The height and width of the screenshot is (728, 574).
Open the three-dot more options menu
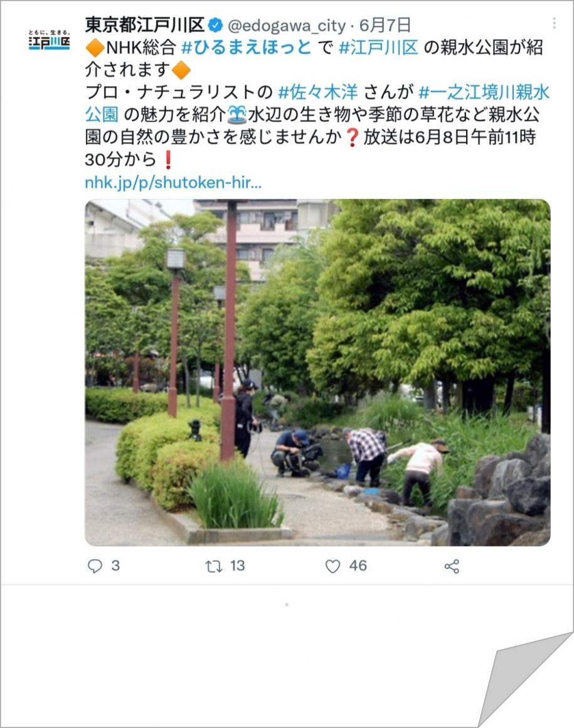pyautogui.click(x=554, y=23)
